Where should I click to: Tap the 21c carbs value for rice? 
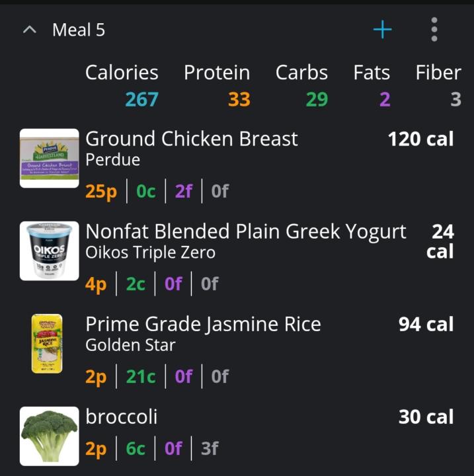coord(141,376)
